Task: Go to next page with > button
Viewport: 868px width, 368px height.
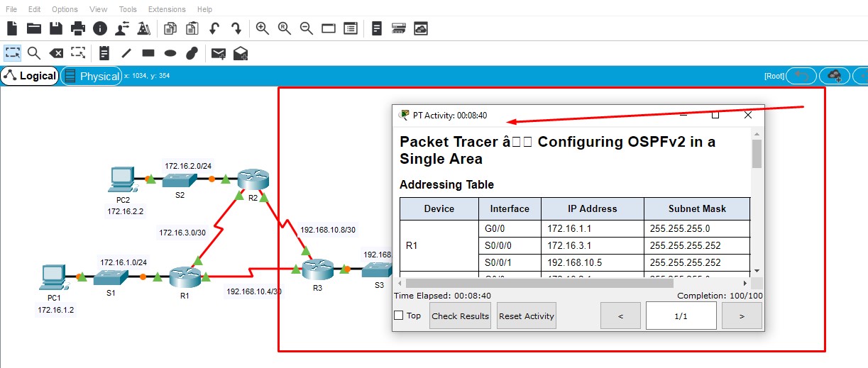Action: (x=742, y=316)
